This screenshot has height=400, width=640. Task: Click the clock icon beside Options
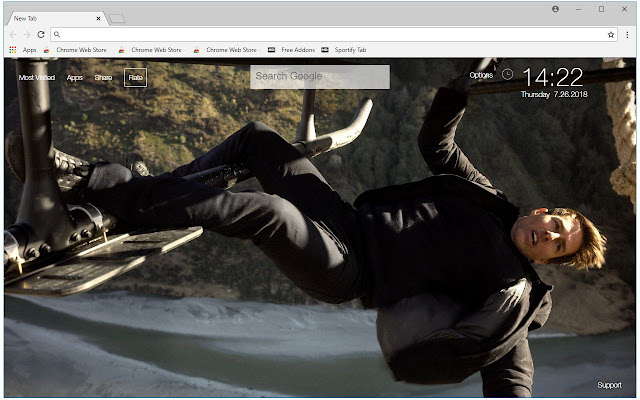pyautogui.click(x=507, y=74)
